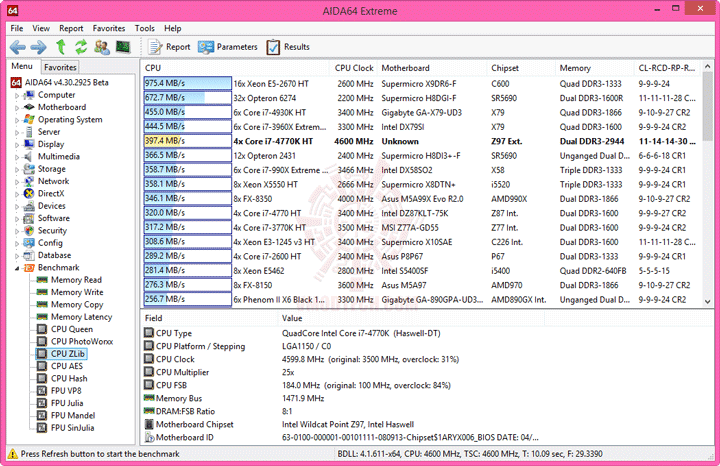The width and height of the screenshot is (720, 466).
Task: Open the CPU Queen benchmark
Action: pyautogui.click(x=72, y=329)
